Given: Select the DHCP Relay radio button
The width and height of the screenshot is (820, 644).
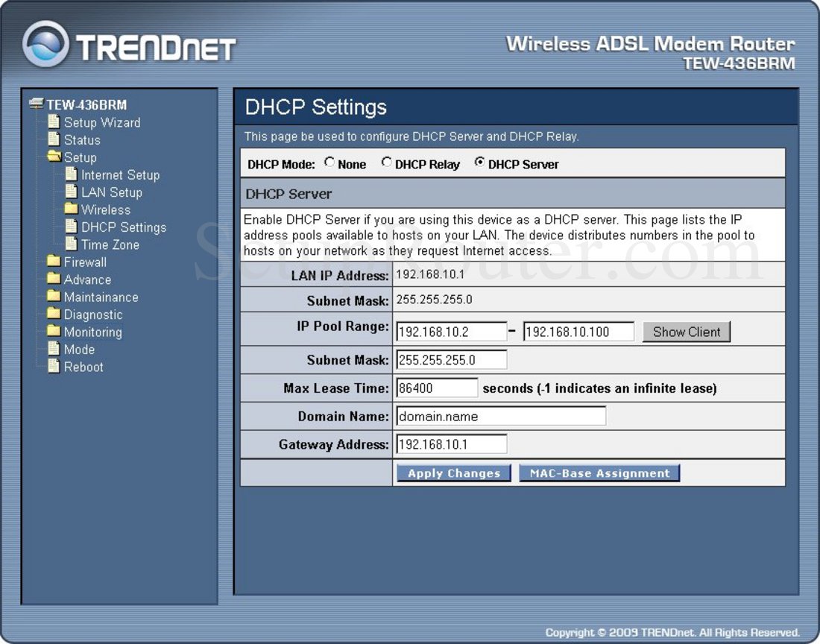Looking at the screenshot, I should click(386, 162).
